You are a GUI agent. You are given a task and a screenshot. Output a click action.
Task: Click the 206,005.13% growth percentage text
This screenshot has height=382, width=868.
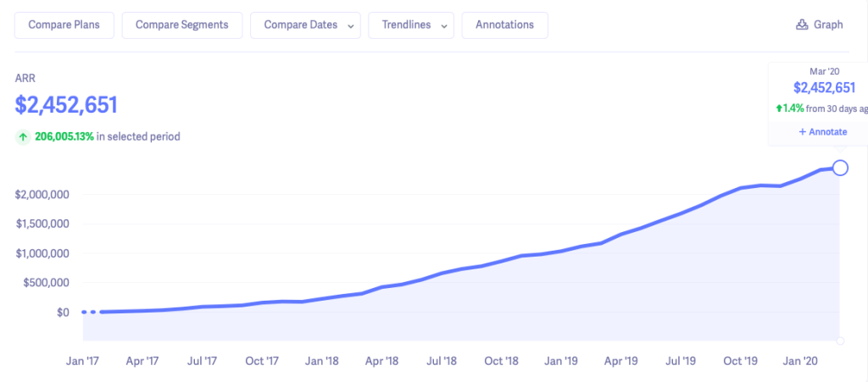pos(64,136)
